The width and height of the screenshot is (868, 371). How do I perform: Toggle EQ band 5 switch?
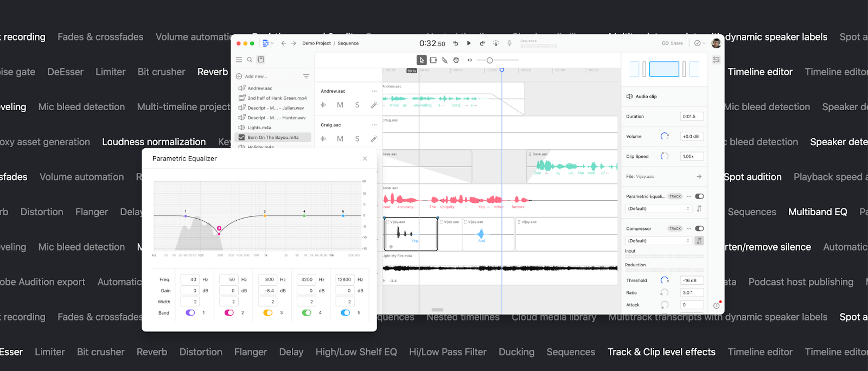coord(346,312)
